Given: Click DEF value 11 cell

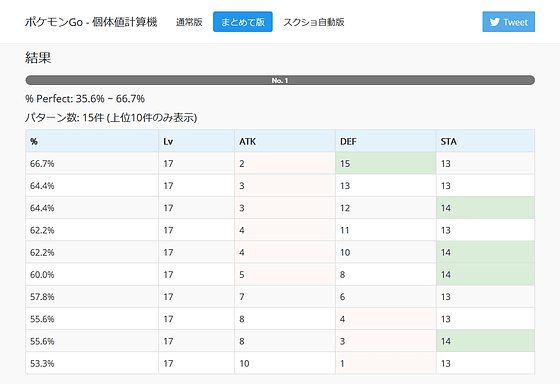Looking at the screenshot, I should click(x=386, y=230).
